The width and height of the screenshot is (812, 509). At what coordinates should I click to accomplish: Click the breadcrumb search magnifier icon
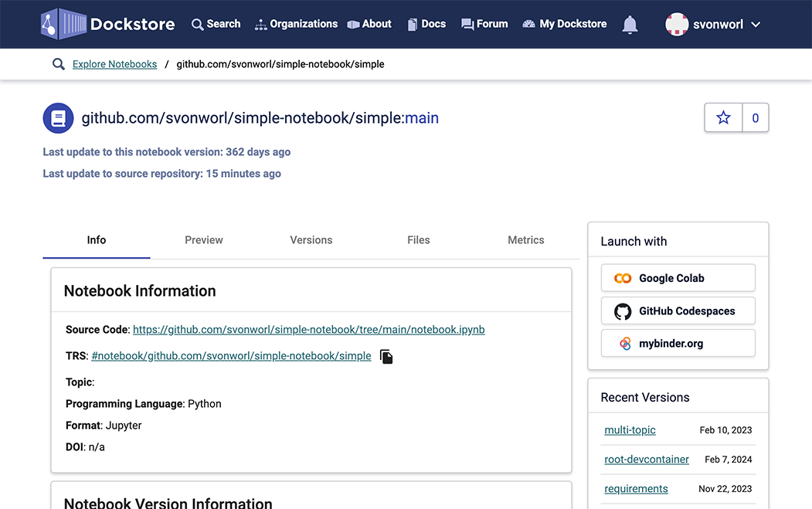(58, 64)
